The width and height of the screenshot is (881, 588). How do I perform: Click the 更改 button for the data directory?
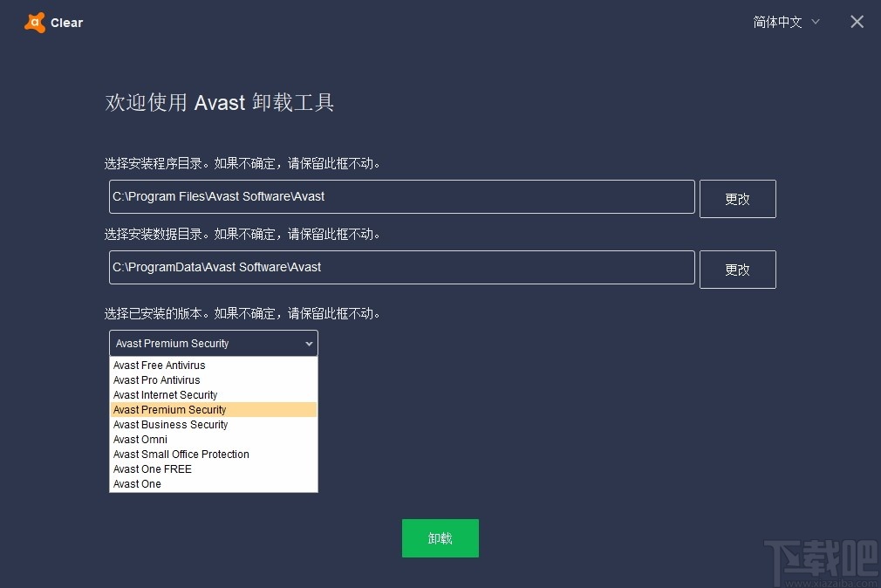coord(737,269)
